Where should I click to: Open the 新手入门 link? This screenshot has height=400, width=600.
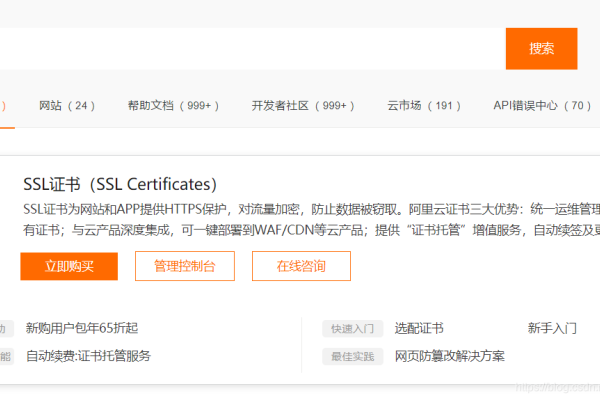point(552,328)
